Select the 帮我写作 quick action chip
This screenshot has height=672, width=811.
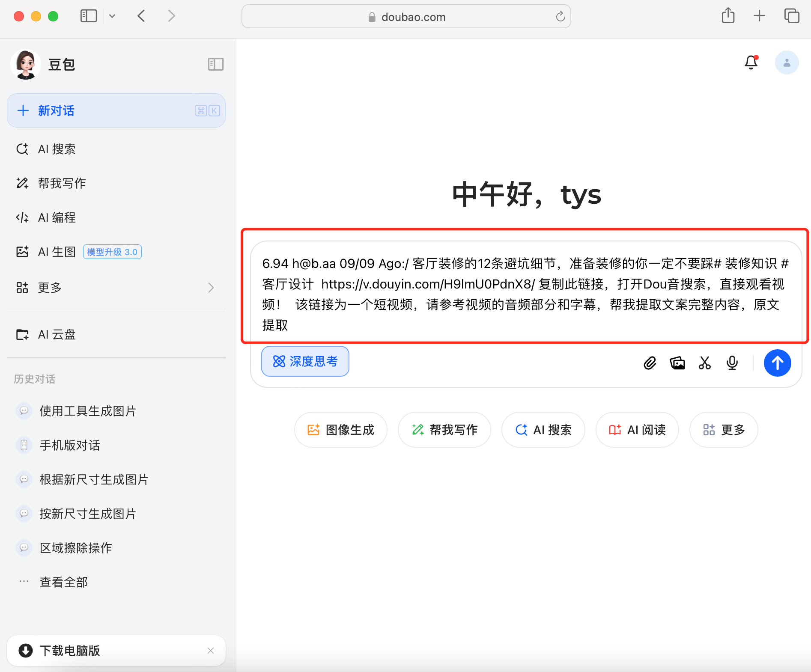pos(444,430)
